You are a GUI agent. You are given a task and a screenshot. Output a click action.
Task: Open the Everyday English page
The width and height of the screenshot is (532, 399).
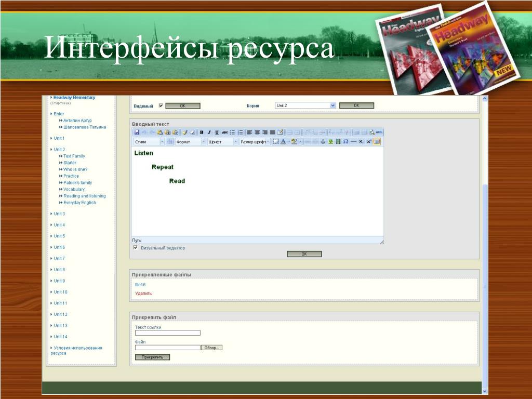click(79, 203)
